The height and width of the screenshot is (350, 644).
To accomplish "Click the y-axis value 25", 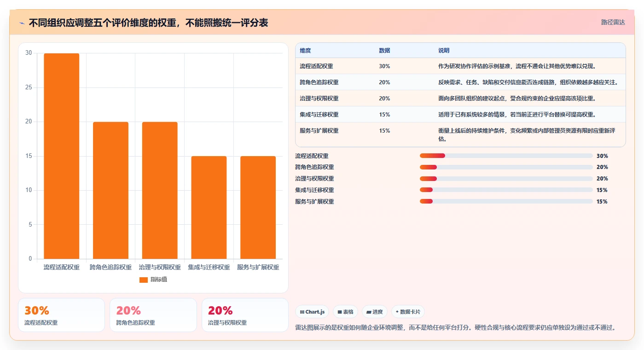I will pyautogui.click(x=29, y=87).
